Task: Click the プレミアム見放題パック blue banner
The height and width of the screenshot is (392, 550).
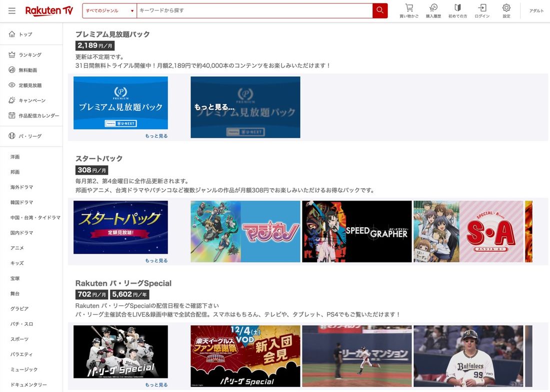Action: [120, 103]
